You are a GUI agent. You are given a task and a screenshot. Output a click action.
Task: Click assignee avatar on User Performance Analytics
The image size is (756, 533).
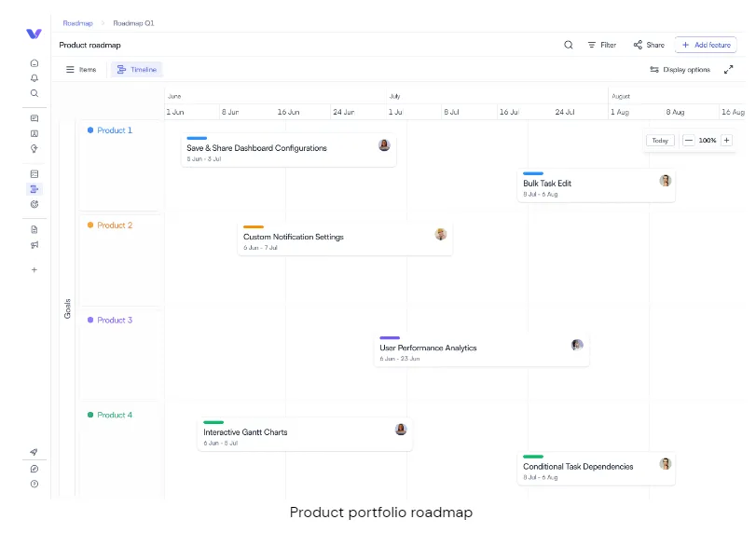point(577,345)
